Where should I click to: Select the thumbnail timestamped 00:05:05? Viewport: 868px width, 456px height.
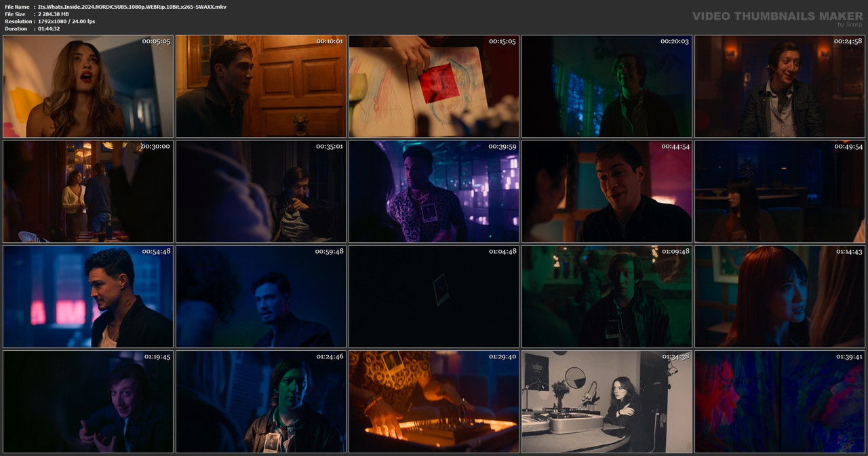88,87
